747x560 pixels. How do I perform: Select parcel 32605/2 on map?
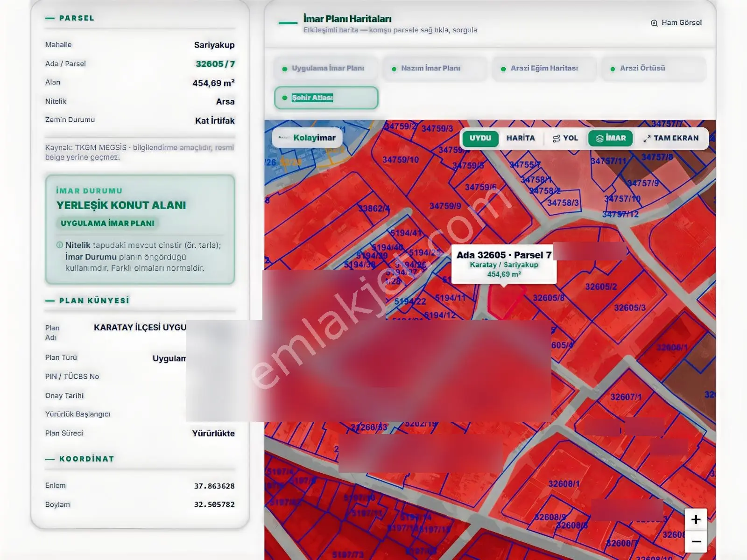point(601,287)
